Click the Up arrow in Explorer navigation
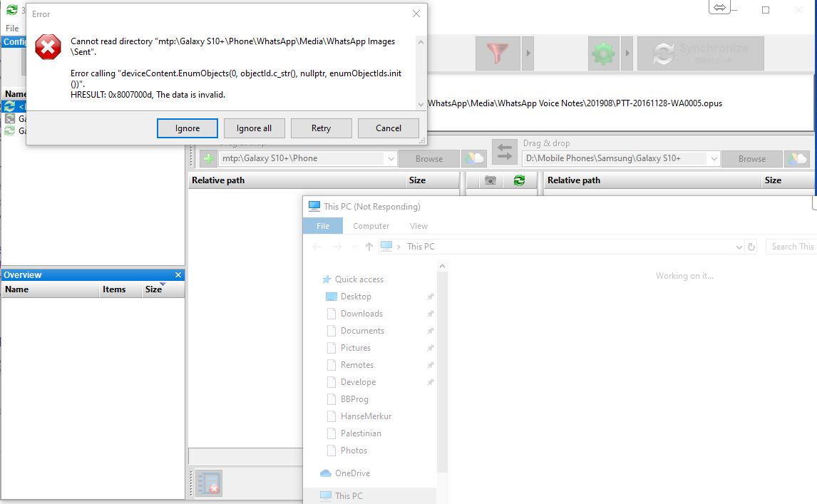 369,247
